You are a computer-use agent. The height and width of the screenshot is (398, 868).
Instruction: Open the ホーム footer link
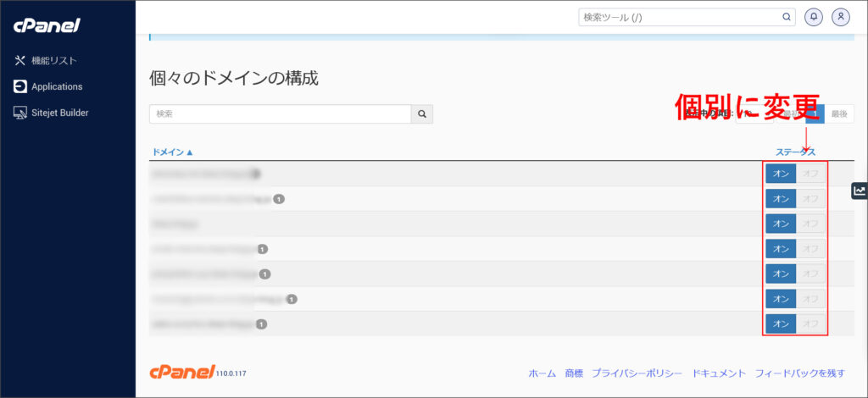[542, 373]
